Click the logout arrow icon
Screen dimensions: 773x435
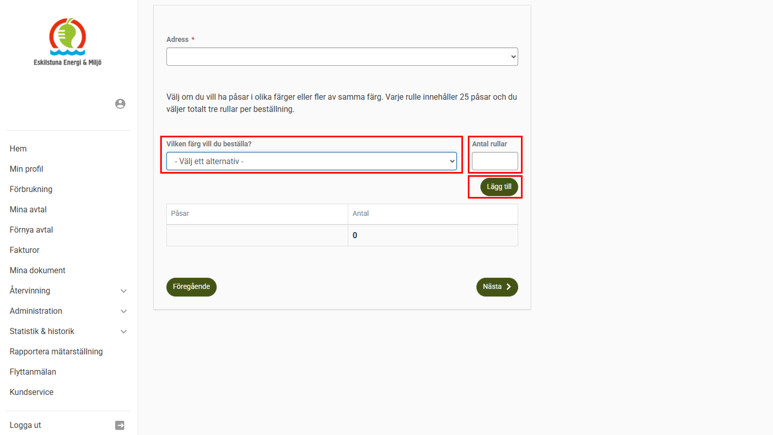[x=120, y=425]
